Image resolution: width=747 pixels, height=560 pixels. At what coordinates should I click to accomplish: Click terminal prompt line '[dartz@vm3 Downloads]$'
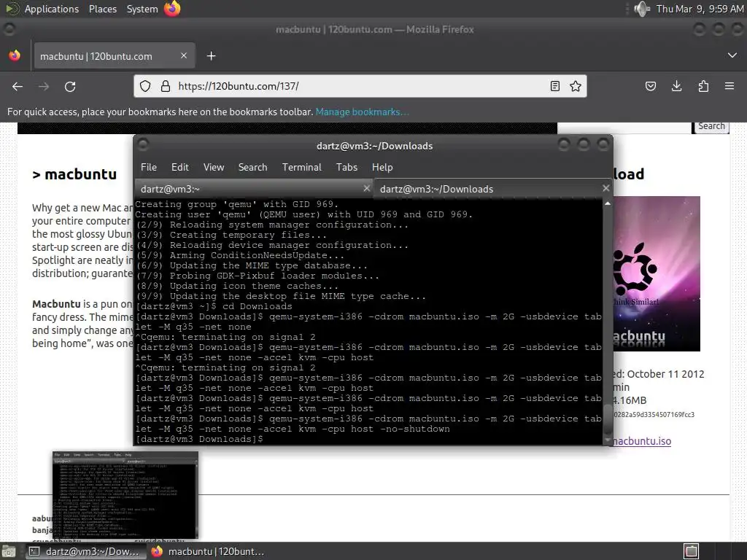coord(199,439)
